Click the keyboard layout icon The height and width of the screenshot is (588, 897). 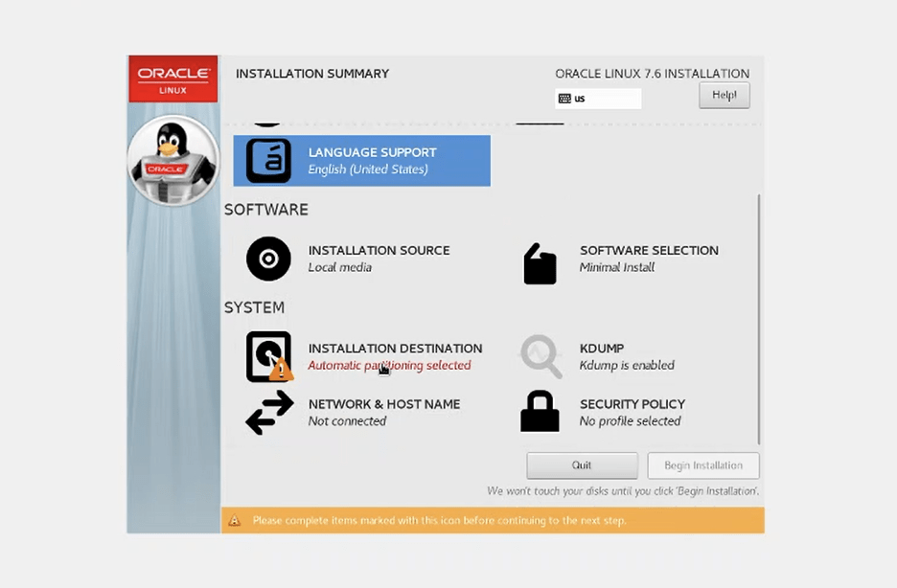(564, 99)
